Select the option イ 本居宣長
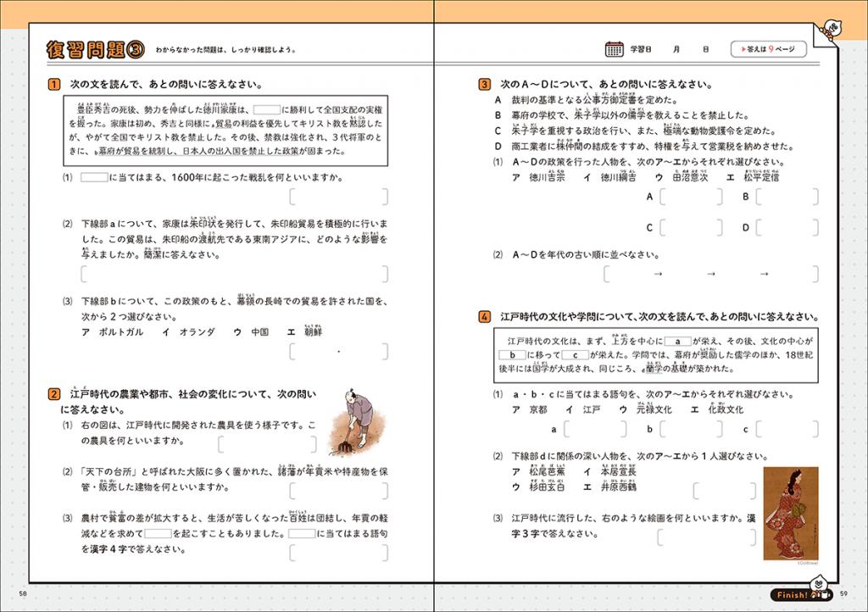This screenshot has width=868, height=612. tap(610, 471)
